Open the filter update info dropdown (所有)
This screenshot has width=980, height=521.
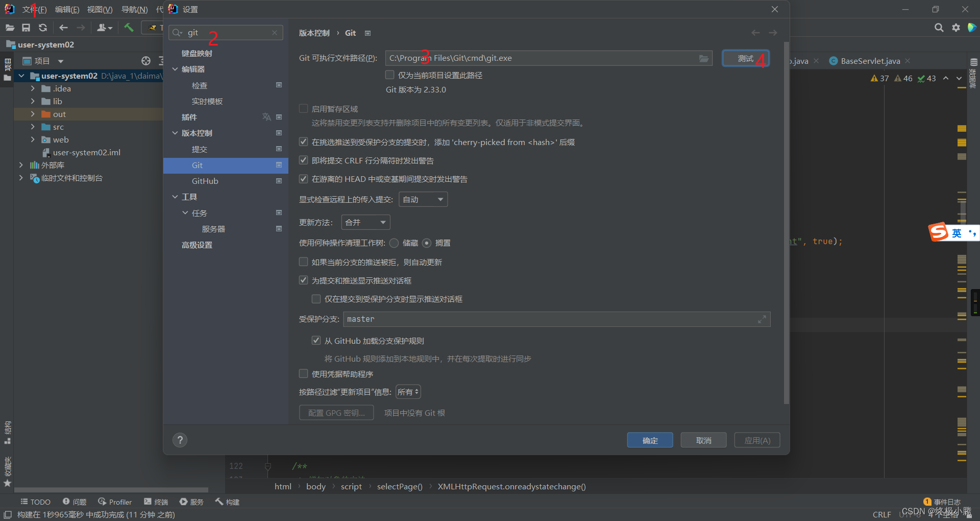(x=408, y=392)
